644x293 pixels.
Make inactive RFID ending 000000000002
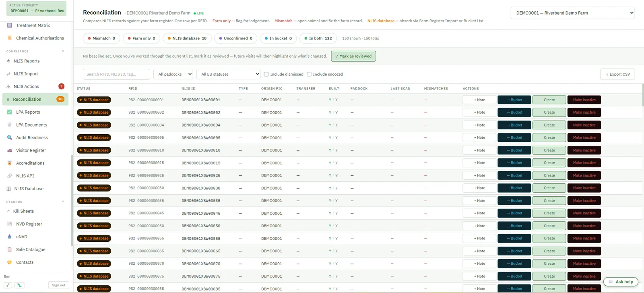click(584, 112)
